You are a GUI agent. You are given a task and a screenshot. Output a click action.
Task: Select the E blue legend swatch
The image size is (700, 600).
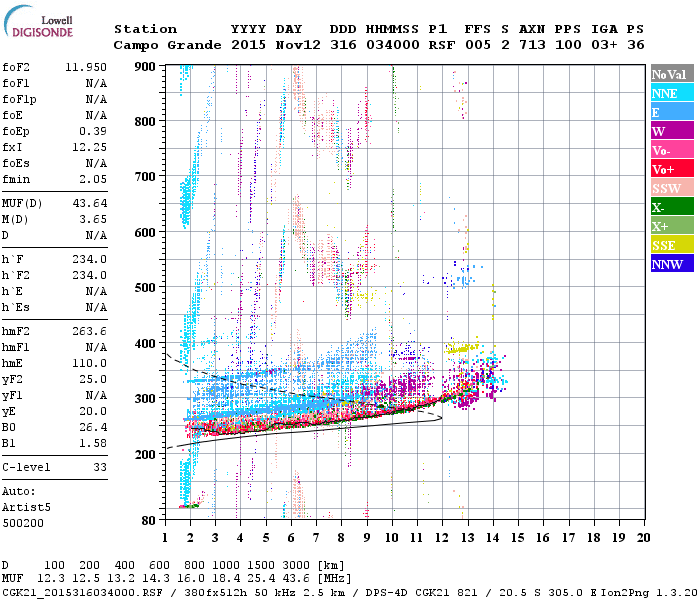[x=672, y=112]
